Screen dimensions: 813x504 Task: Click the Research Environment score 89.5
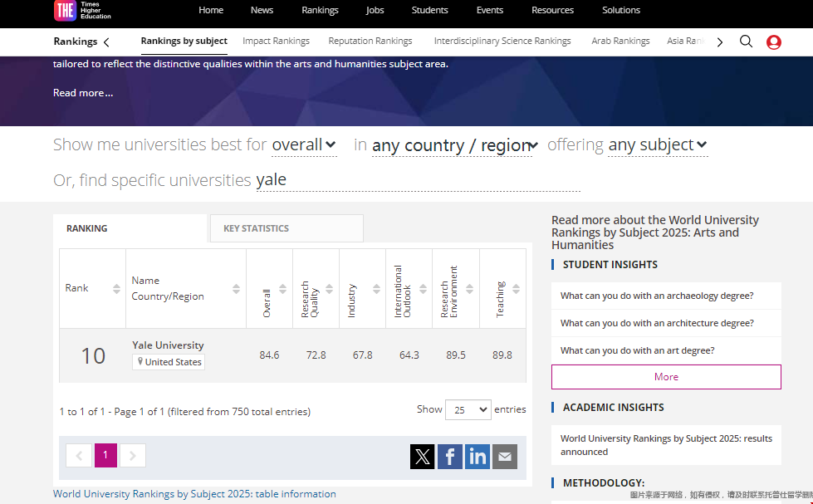[x=456, y=355]
